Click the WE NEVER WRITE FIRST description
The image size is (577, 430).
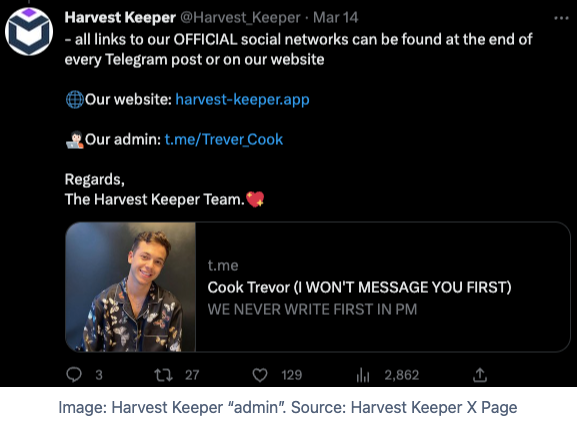[312, 309]
